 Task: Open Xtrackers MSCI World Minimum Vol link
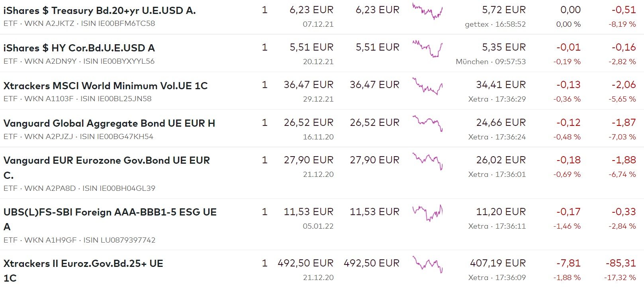point(105,86)
